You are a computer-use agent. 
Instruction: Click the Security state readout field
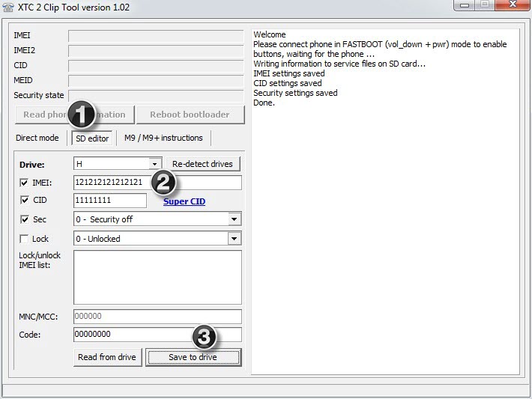(x=156, y=96)
